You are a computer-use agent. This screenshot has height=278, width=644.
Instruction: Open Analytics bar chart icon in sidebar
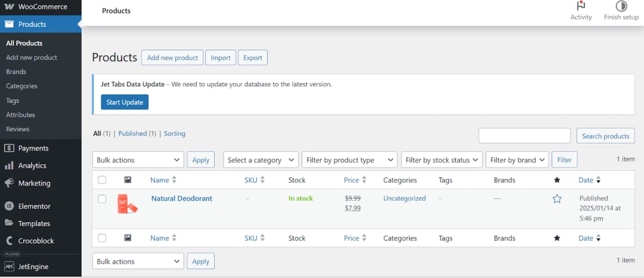9,165
